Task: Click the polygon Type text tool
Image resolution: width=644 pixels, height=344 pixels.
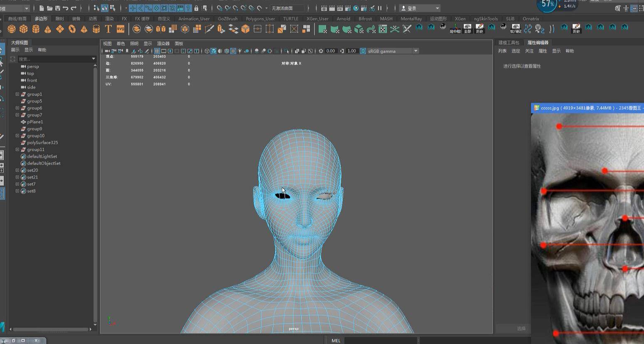Action: (x=108, y=29)
